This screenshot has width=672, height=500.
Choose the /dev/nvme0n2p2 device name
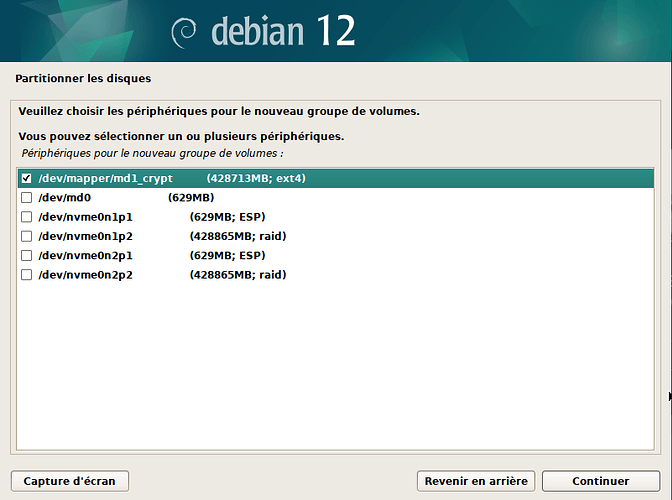(x=85, y=275)
